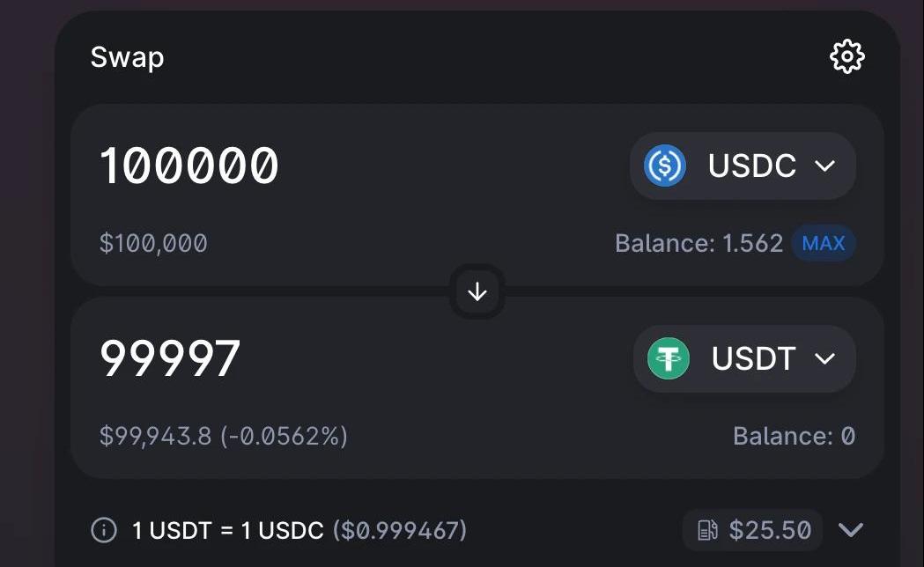Click the 99997 receive amount field

pos(170,358)
